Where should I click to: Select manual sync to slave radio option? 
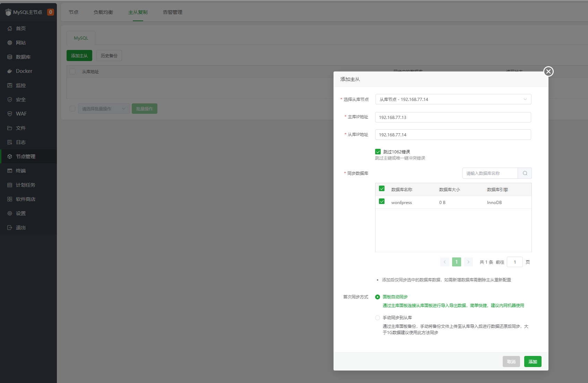(378, 318)
